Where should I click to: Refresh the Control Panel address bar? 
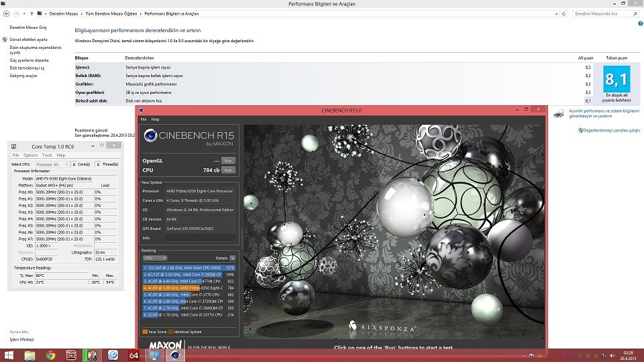tap(563, 13)
